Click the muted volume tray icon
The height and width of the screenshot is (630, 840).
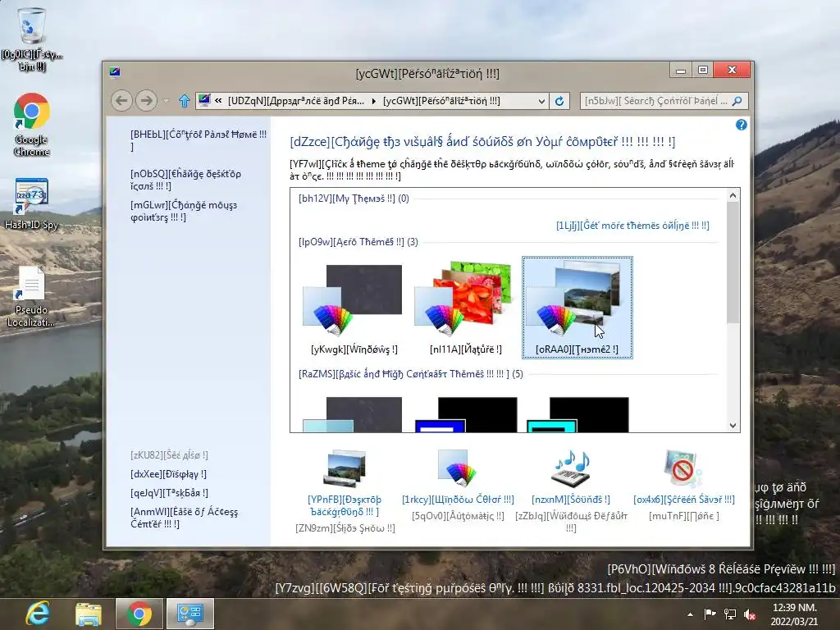[750, 614]
